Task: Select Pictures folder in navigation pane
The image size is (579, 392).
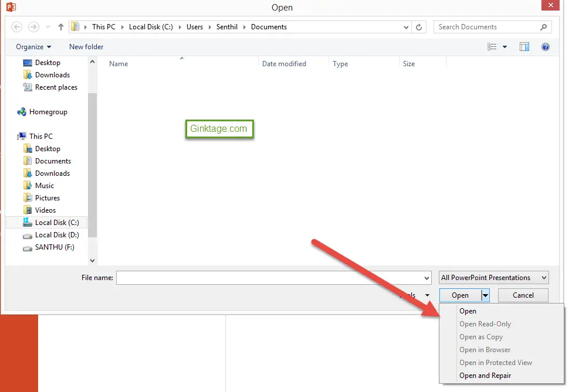Action: [x=48, y=198]
